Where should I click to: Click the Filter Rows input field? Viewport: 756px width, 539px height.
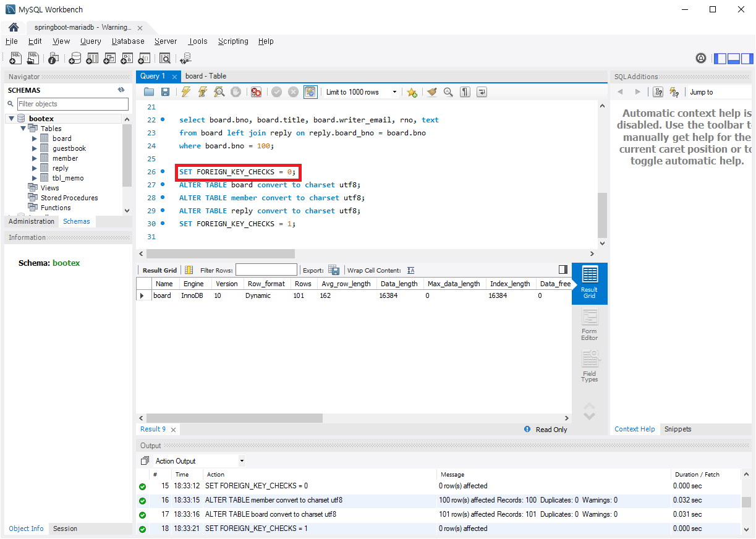(x=266, y=270)
